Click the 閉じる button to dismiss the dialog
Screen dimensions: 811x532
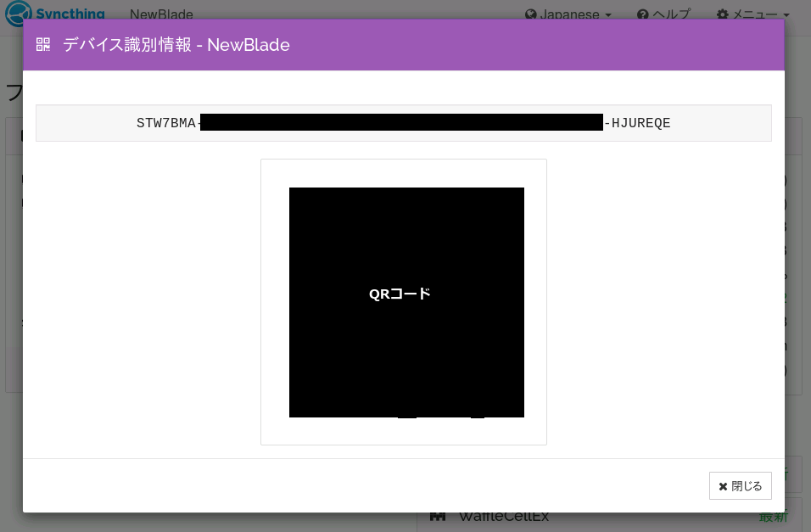point(740,485)
